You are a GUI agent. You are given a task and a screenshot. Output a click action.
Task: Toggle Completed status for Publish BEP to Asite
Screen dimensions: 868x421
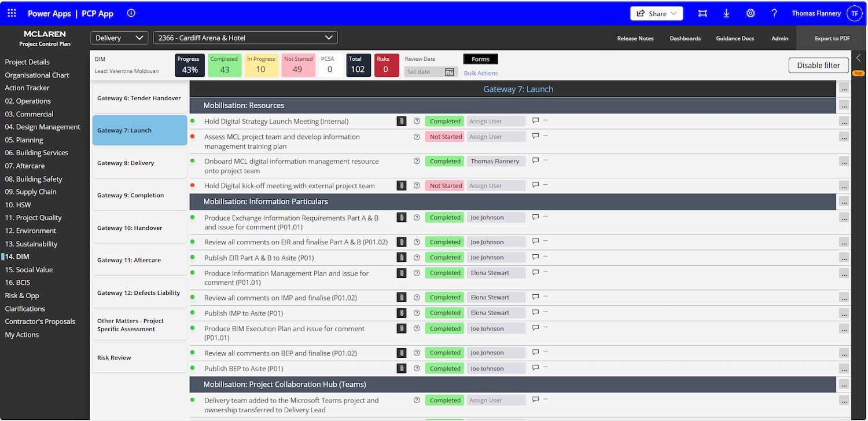(x=445, y=368)
